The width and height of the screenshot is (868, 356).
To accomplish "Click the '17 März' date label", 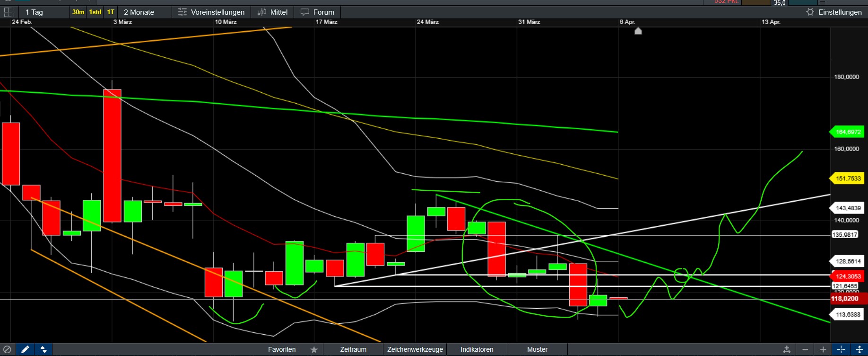I will click(x=327, y=22).
